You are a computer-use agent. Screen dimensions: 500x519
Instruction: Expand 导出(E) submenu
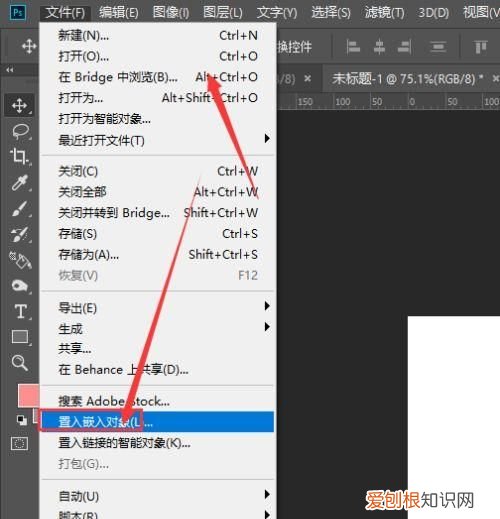[158, 308]
